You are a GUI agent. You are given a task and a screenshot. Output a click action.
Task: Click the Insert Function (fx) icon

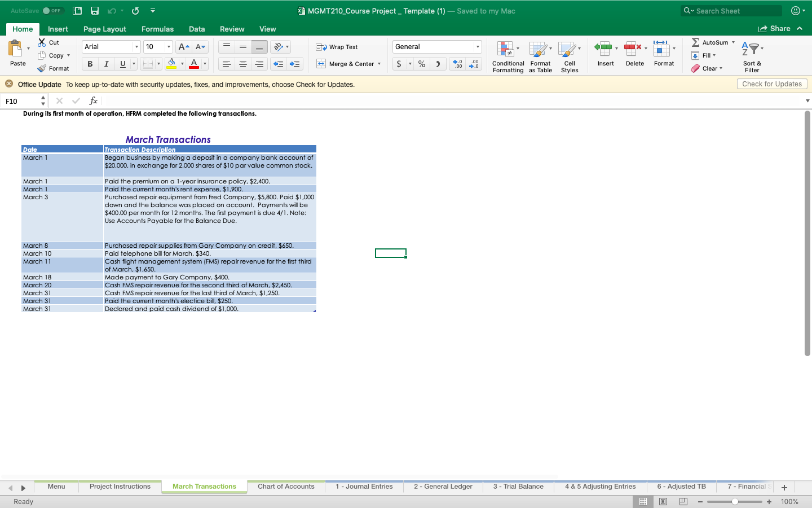tap(93, 100)
